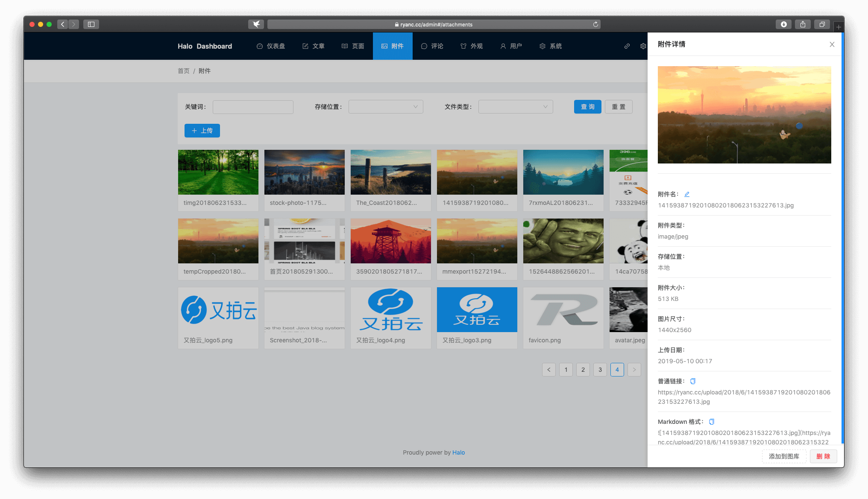The height and width of the screenshot is (499, 868).
Task: Click the 添加到图库 button
Action: pyautogui.click(x=784, y=456)
